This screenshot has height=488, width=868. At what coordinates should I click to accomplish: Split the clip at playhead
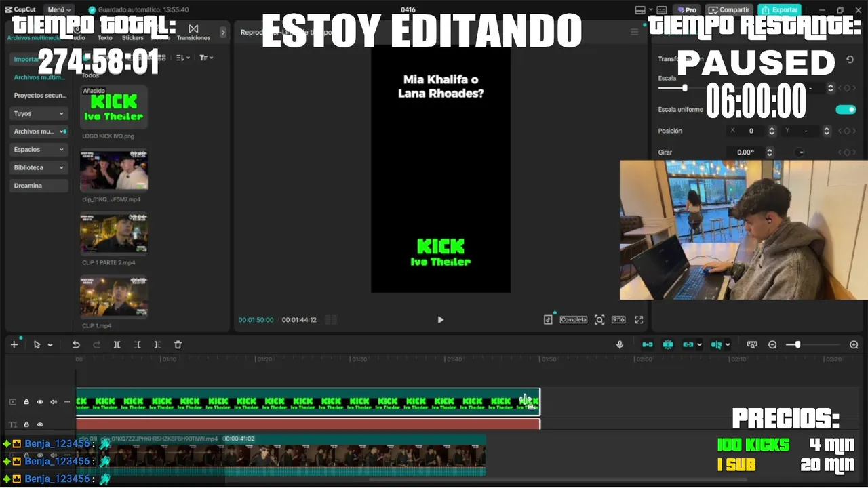click(117, 344)
